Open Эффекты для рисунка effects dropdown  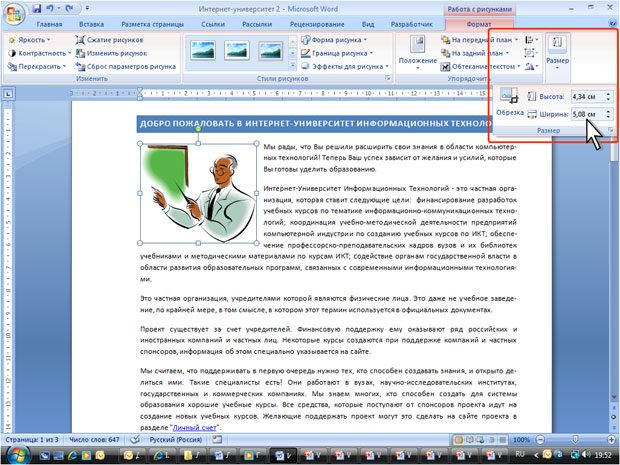pos(345,66)
